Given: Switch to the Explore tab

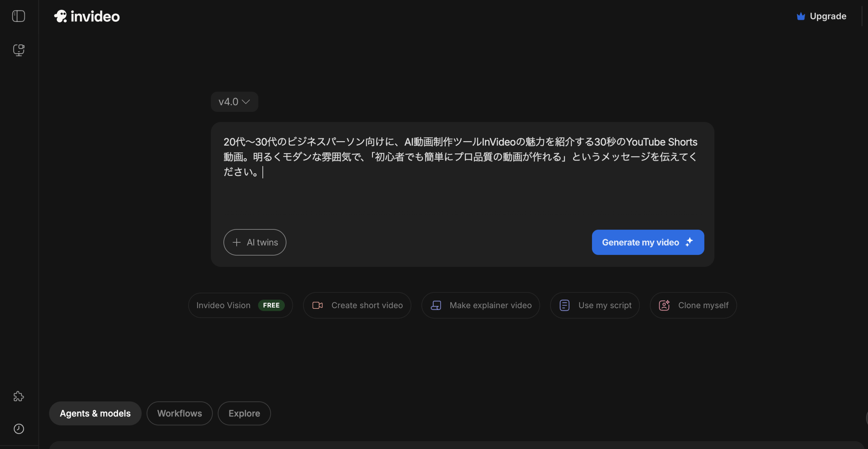Looking at the screenshot, I should (x=244, y=413).
